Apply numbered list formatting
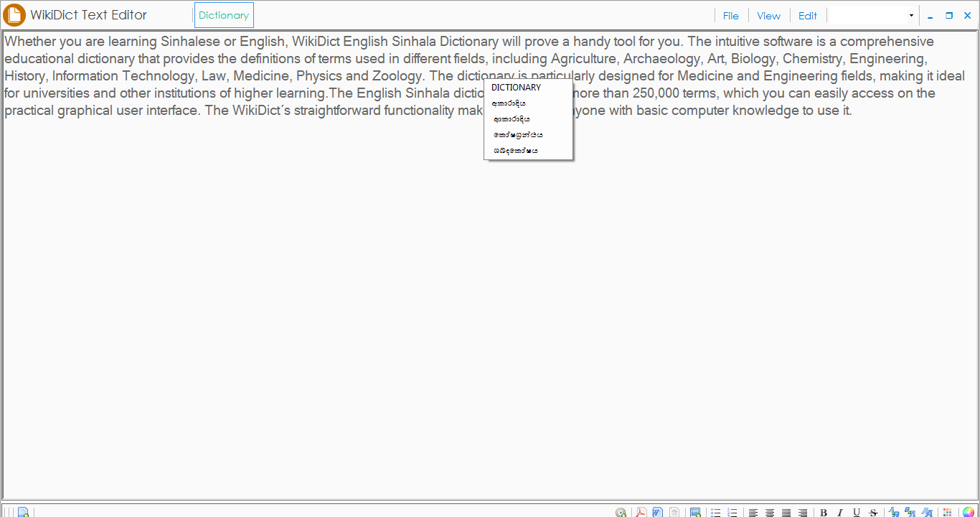980x517 pixels. 732,513
